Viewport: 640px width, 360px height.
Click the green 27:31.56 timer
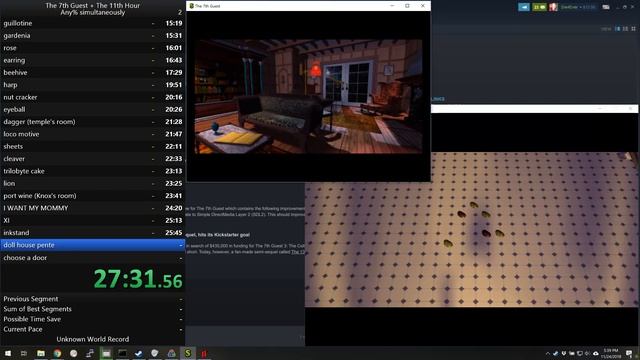[138, 279]
